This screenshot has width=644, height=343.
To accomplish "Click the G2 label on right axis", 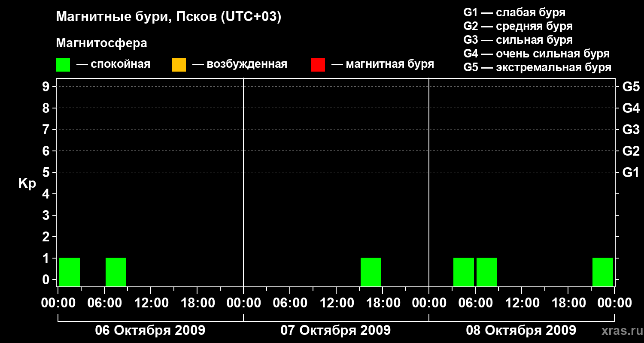I will [631, 151].
